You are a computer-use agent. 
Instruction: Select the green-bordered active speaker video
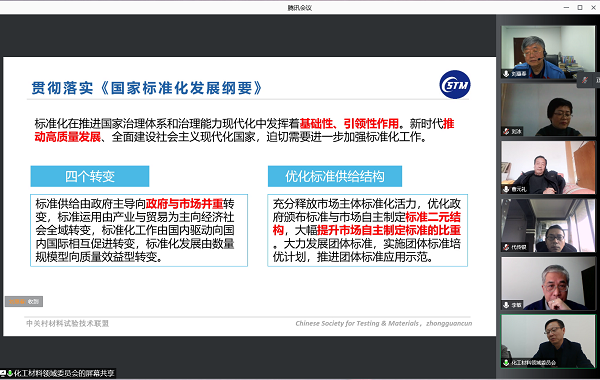(x=548, y=341)
